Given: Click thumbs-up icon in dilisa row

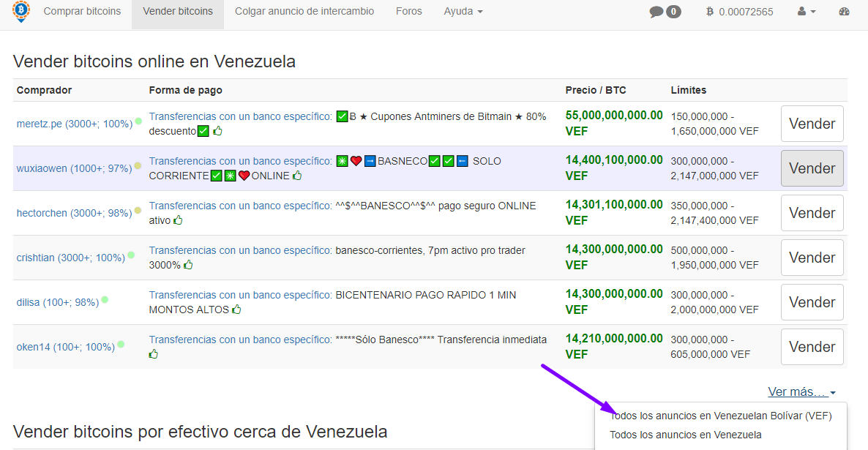Looking at the screenshot, I should [236, 310].
